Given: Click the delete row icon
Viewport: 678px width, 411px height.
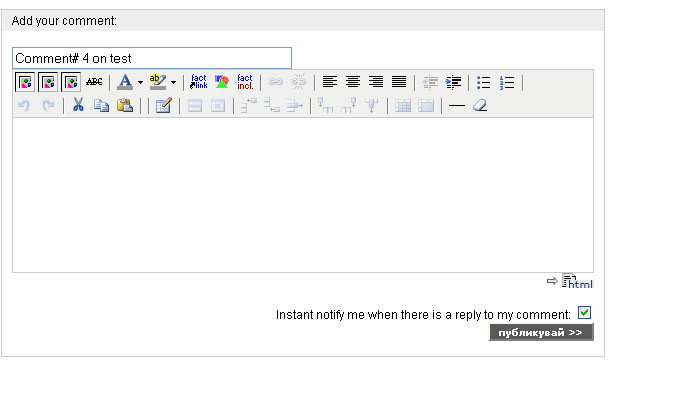Looking at the screenshot, I should 294,105.
